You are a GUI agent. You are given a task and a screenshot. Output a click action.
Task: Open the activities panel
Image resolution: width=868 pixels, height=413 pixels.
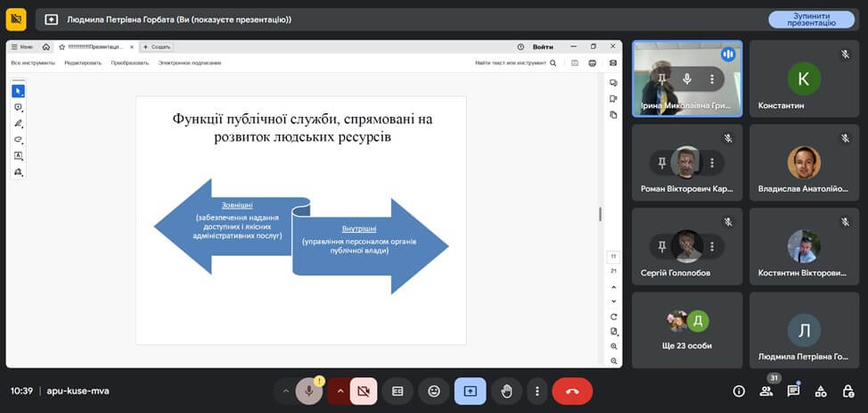[821, 391]
